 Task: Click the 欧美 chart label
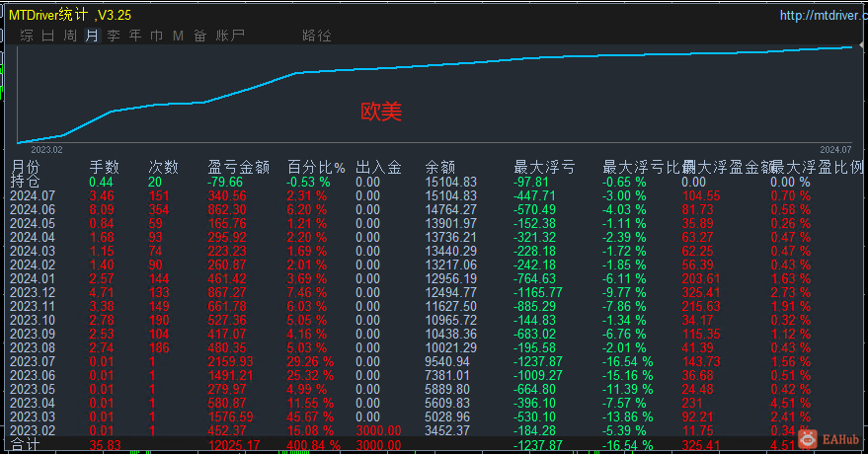381,112
